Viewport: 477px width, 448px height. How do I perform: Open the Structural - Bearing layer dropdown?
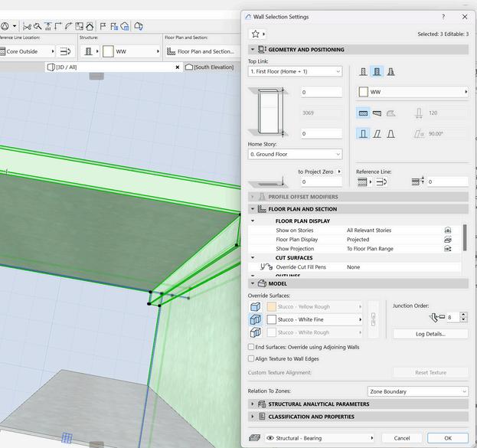coord(319,438)
